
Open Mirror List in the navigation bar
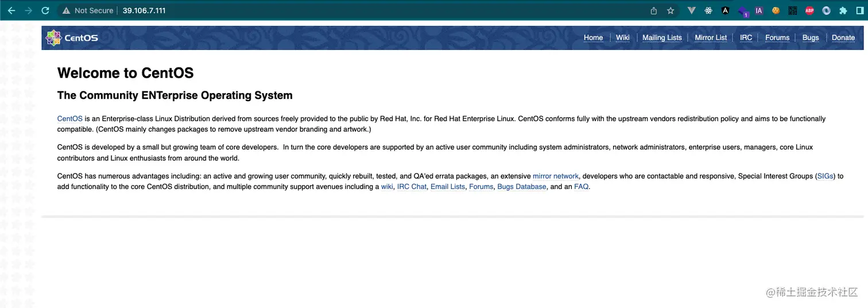point(711,38)
